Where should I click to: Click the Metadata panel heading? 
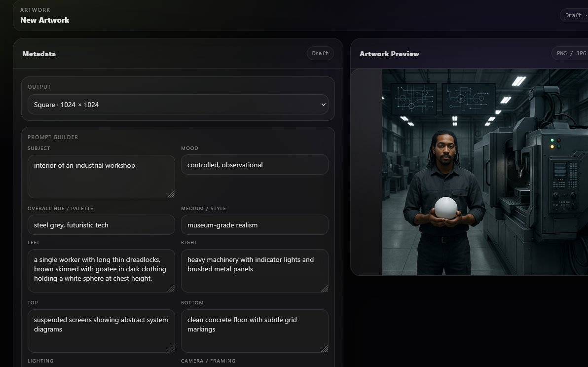39,54
